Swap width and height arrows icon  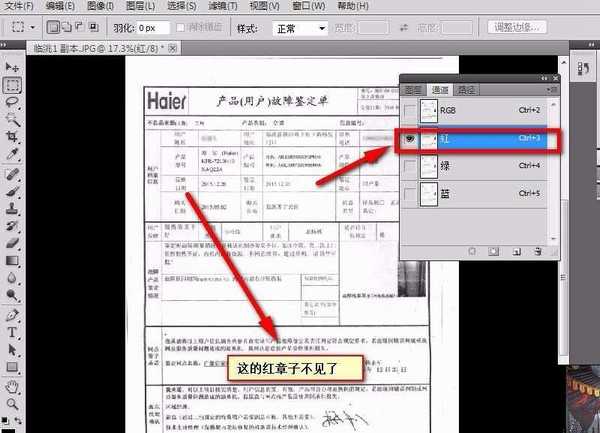[x=404, y=28]
